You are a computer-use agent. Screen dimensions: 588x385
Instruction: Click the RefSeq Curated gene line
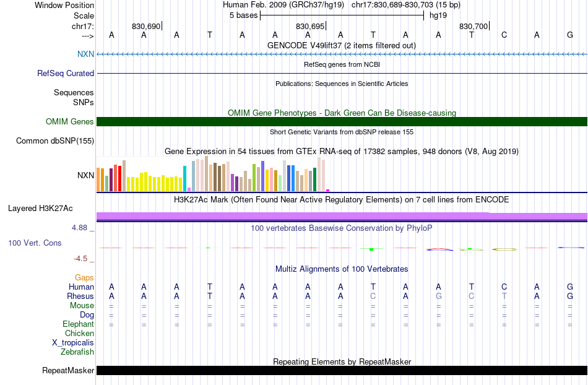pyautogui.click(x=342, y=73)
